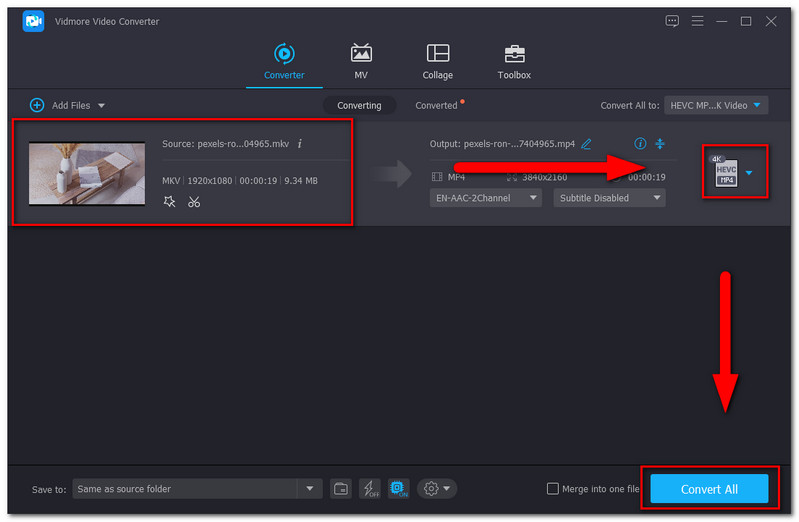Switch to the MV tab
799x522 pixels.
point(361,62)
